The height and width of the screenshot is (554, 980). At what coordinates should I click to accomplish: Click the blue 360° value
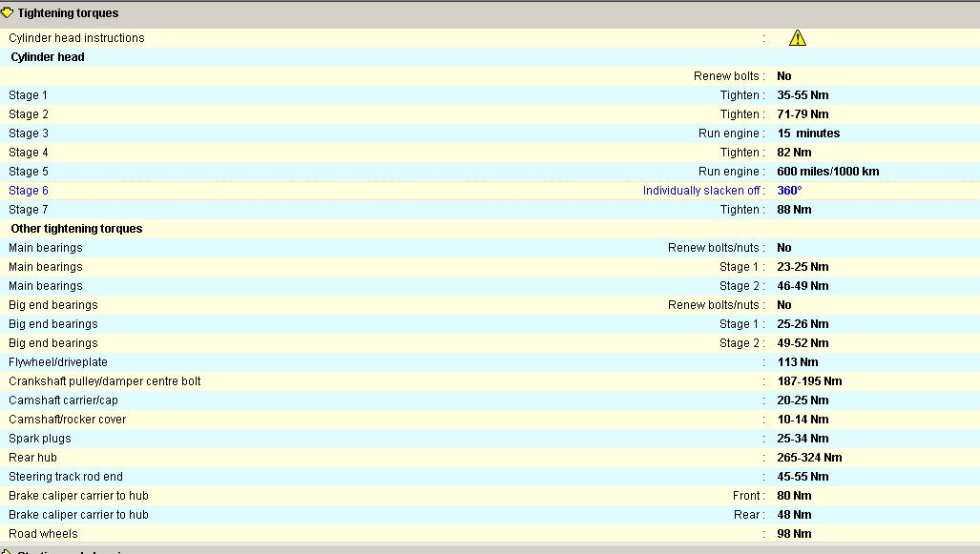click(x=788, y=191)
